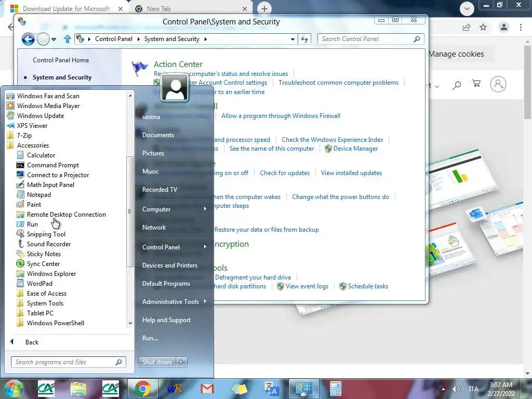This screenshot has width=532, height=399.
Task: Open the Action Center link
Action: (178, 64)
